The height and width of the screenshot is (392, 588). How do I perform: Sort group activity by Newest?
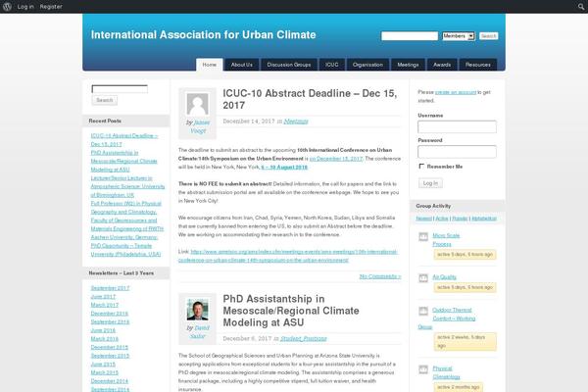pos(423,219)
